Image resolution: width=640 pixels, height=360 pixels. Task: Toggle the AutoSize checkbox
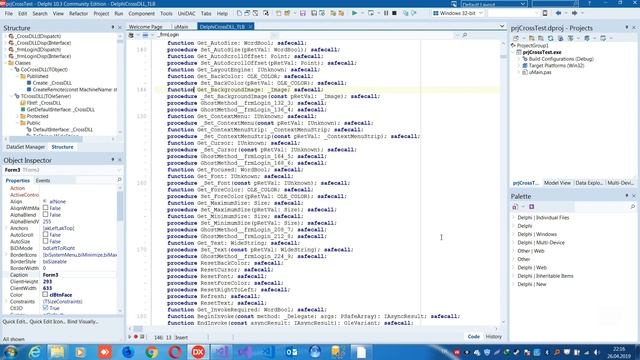45,241
